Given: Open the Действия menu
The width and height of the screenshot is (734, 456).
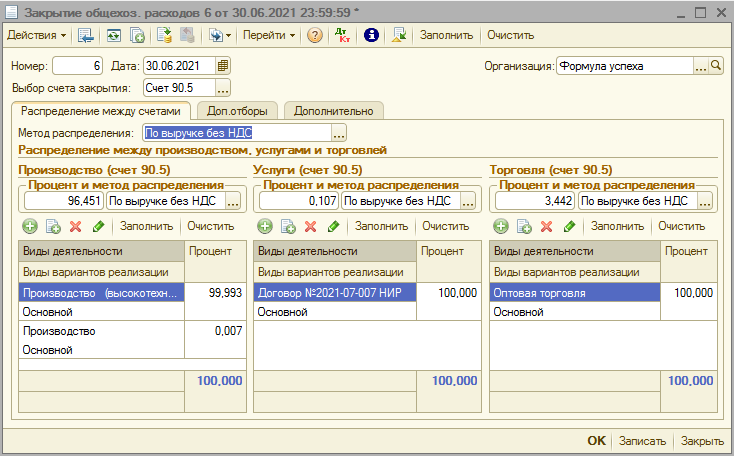Looking at the screenshot, I should coord(37,35).
